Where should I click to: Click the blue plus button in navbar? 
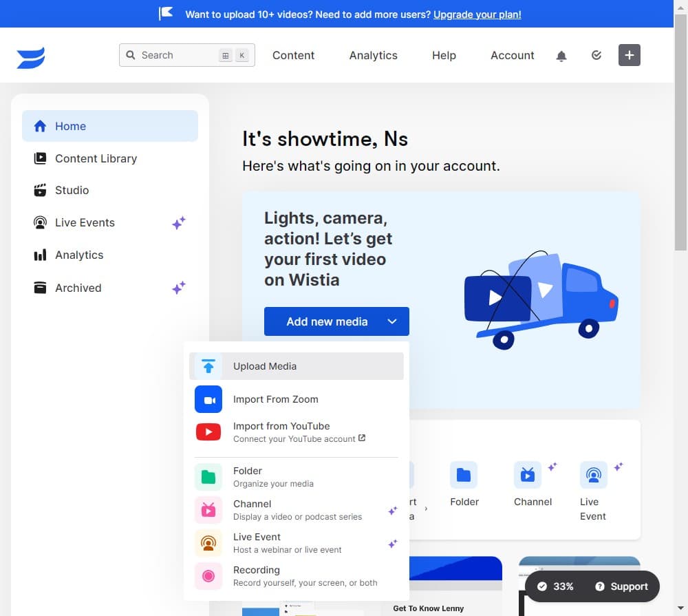point(629,55)
